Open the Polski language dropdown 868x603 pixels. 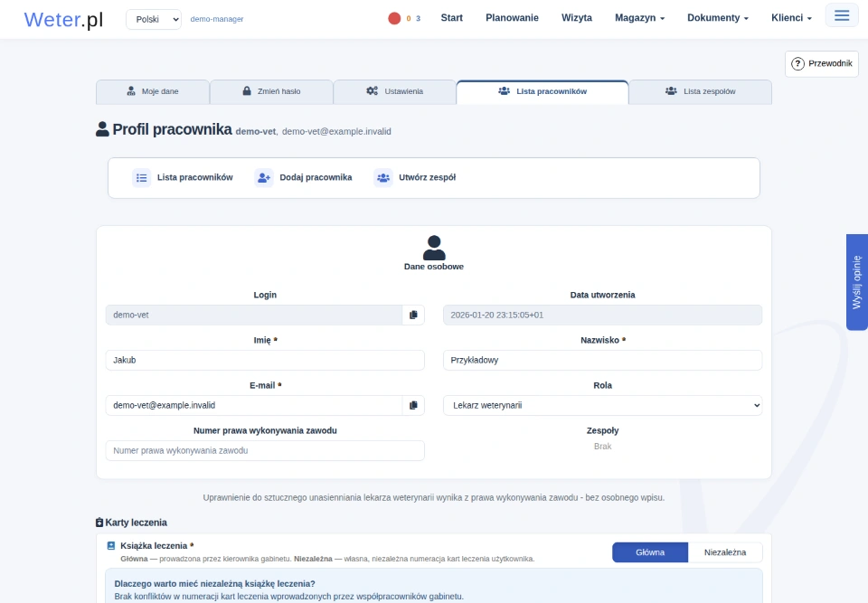(154, 19)
